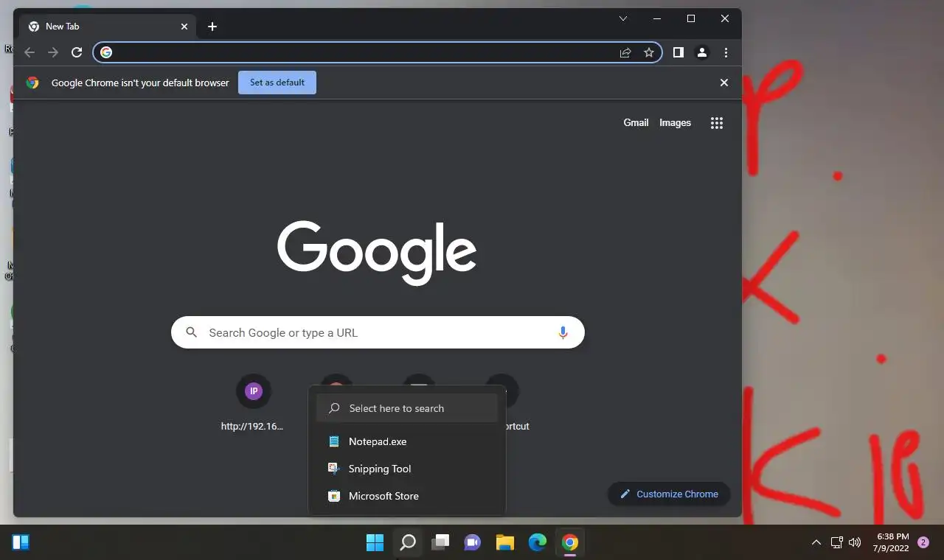Open the Widgets button on the taskbar
The width and height of the screenshot is (944, 560).
(21, 543)
